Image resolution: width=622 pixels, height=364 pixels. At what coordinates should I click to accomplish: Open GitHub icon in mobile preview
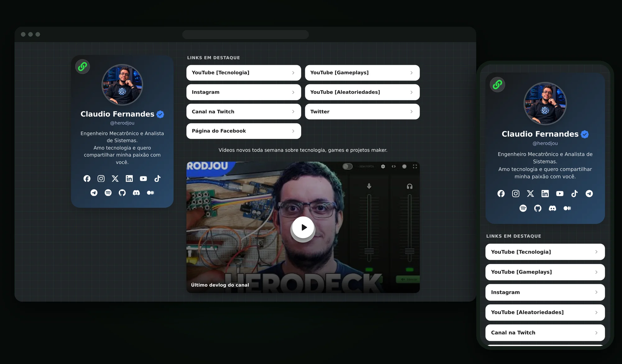pyautogui.click(x=538, y=208)
